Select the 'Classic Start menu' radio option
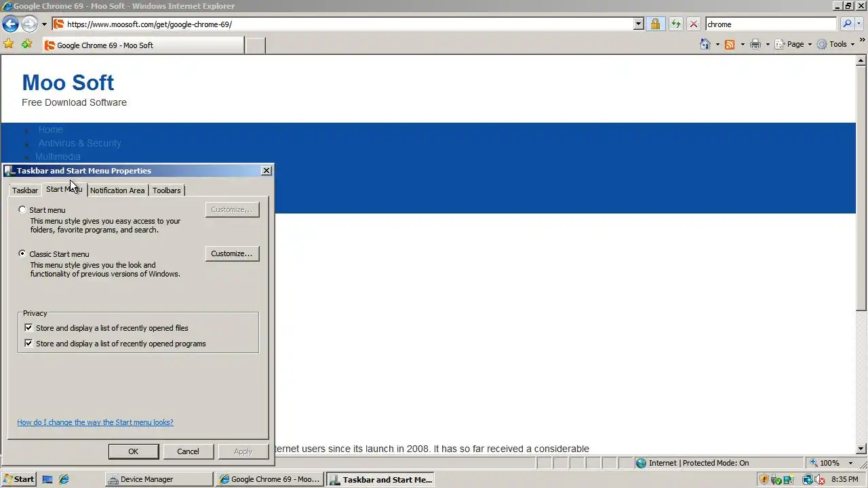This screenshot has width=868, height=488. click(22, 253)
